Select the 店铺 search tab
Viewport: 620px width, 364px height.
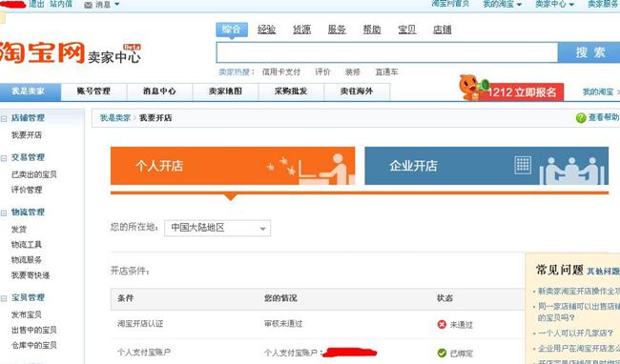pyautogui.click(x=442, y=30)
